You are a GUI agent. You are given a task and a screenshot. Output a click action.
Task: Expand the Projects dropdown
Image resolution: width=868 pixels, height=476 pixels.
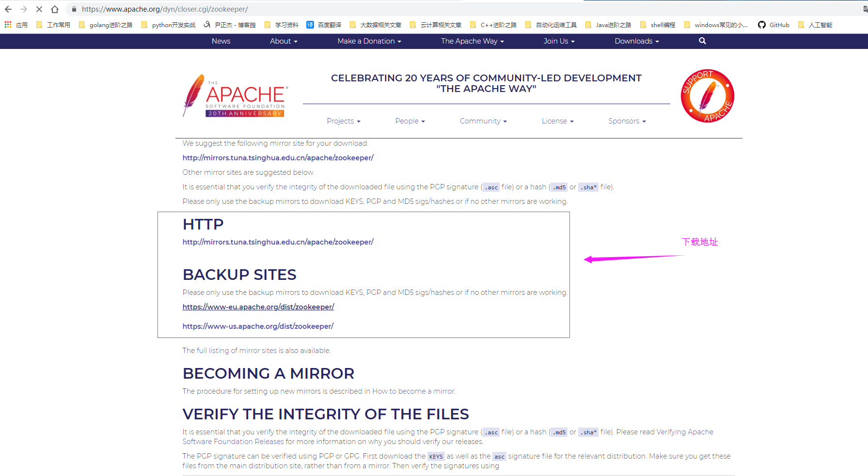tap(344, 121)
